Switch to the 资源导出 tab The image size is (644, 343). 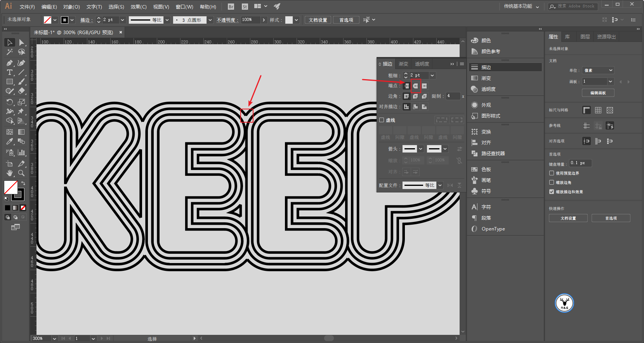coord(606,37)
